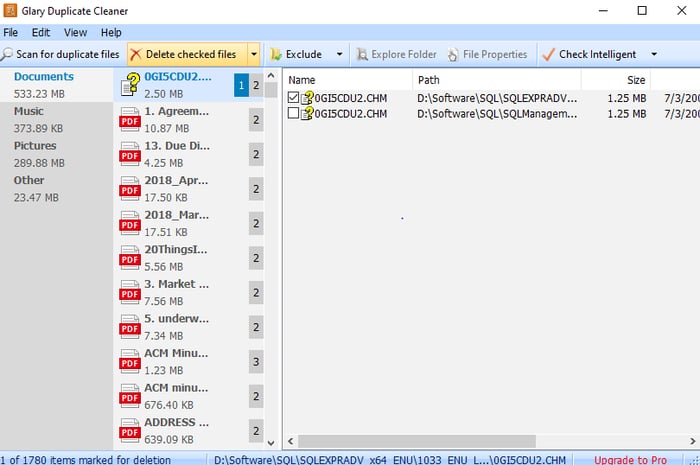Check the SQLManagement 0GI5CDU2.CHM file checkbox
Viewport: 700px width, 465px height.
[293, 114]
